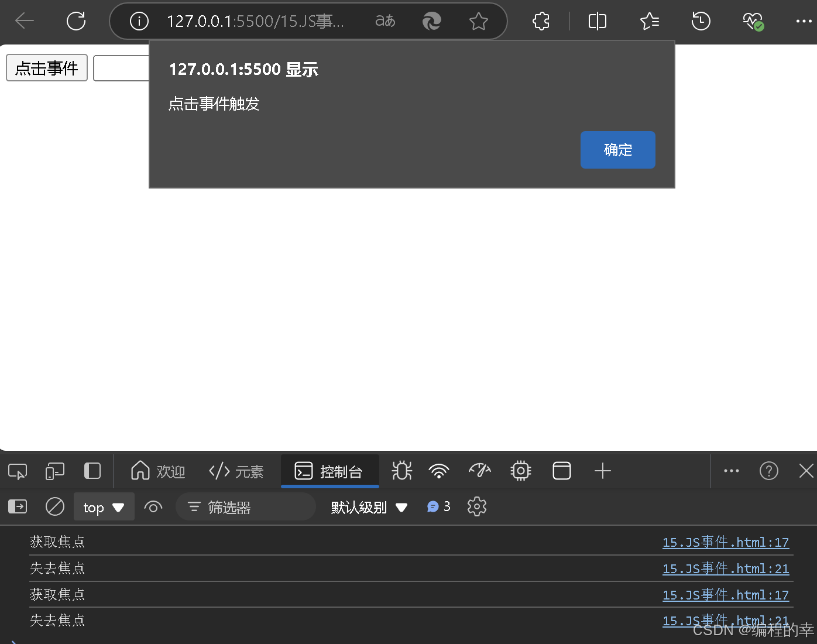The image size is (817, 644).
Task: Switch to the 欢迎 DevTools tab
Action: (158, 471)
